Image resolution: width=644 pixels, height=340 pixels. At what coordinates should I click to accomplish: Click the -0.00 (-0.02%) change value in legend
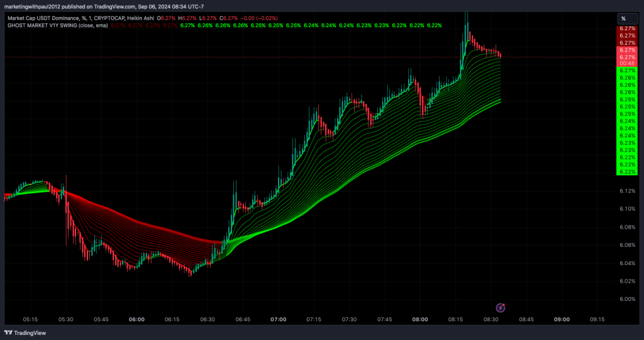(258, 18)
